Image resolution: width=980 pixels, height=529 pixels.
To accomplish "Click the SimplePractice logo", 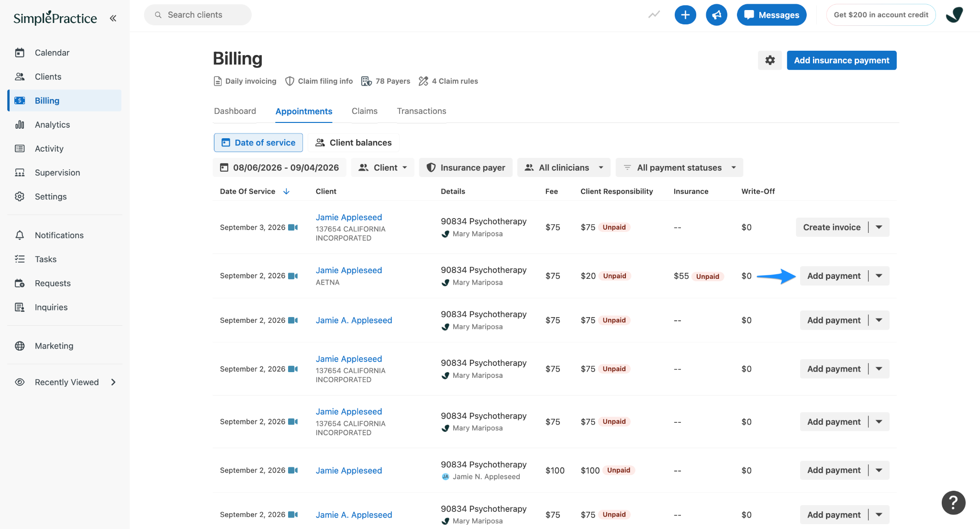I will [55, 18].
